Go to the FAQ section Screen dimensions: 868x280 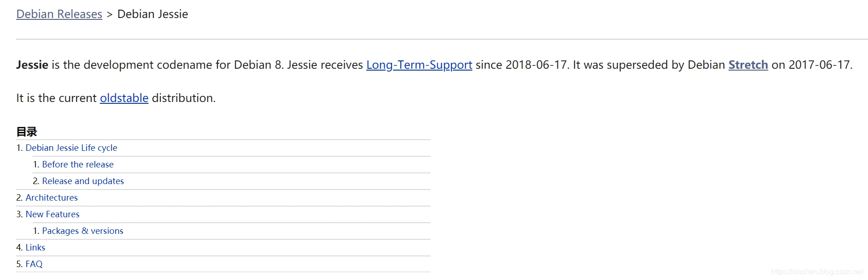34,264
